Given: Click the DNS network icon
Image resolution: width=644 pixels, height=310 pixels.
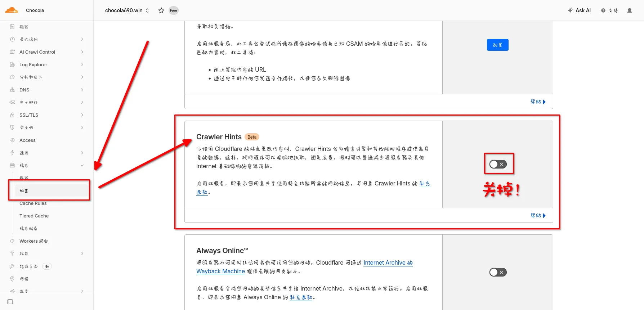Looking at the screenshot, I should [x=12, y=90].
